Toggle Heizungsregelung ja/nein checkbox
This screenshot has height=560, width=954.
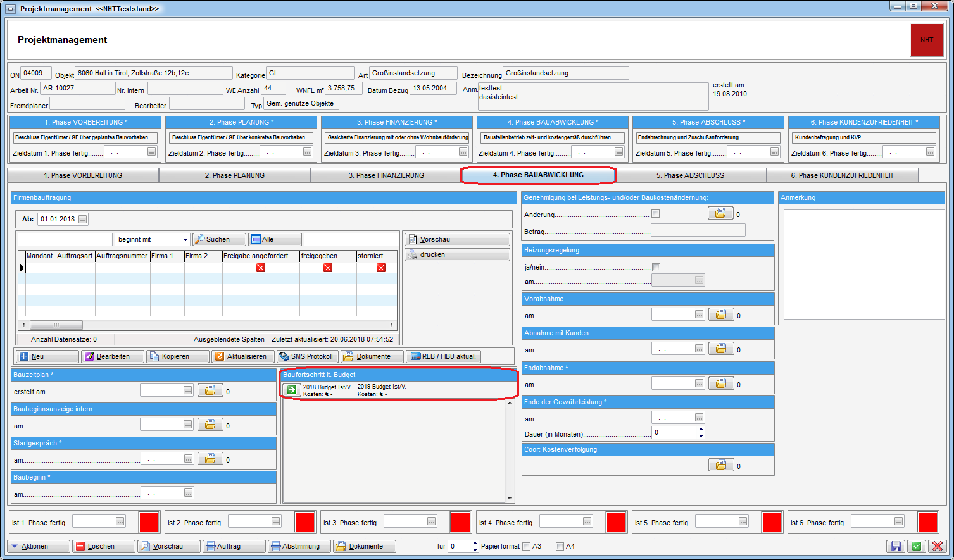656,267
